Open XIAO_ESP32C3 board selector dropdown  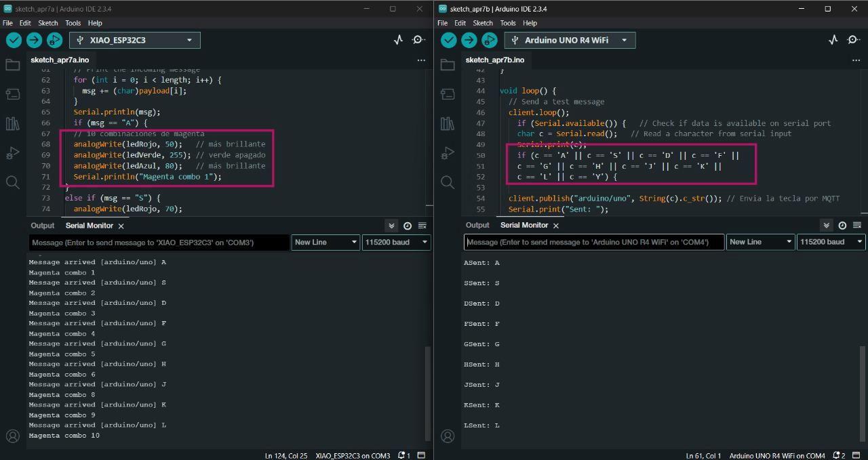click(x=135, y=40)
